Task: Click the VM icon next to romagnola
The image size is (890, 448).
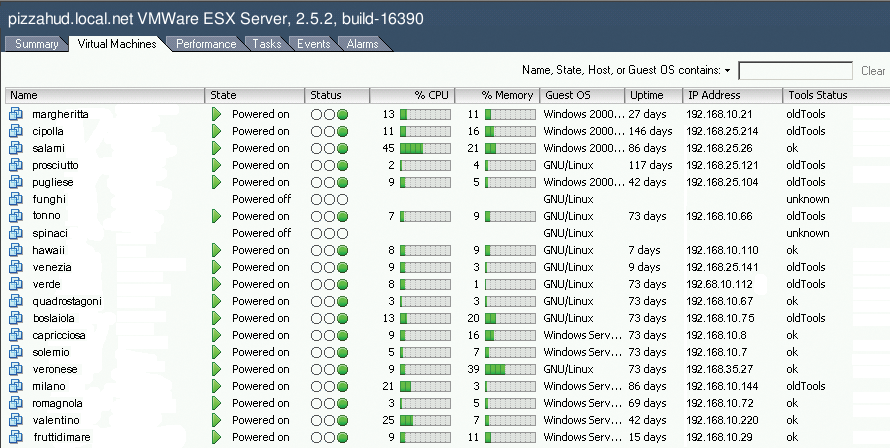Action: [x=16, y=403]
